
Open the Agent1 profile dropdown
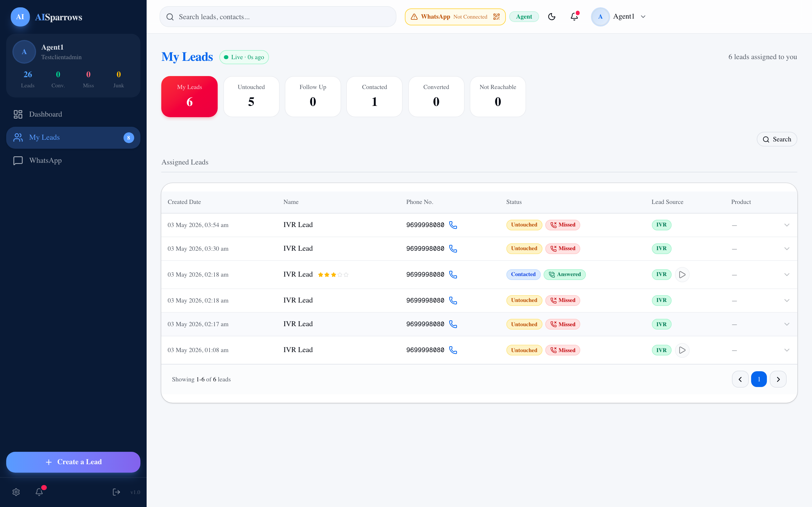tap(618, 16)
